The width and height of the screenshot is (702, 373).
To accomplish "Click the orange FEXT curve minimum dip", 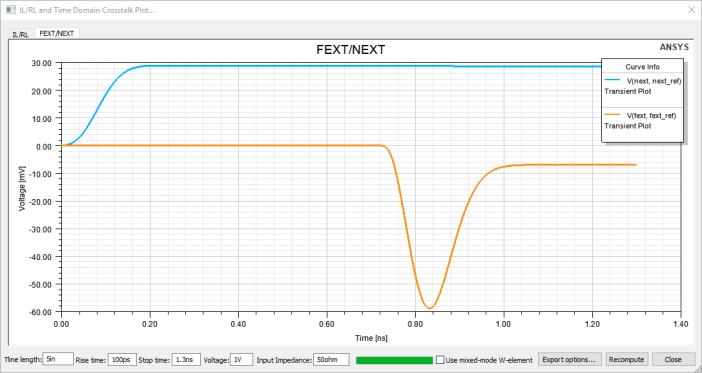I will [x=429, y=308].
